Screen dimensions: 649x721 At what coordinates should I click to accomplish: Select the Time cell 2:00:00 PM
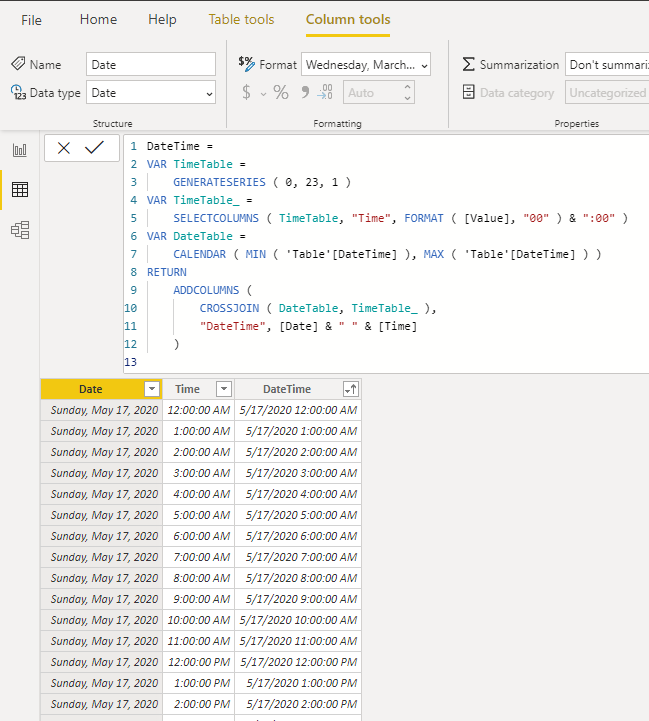[x=199, y=704]
